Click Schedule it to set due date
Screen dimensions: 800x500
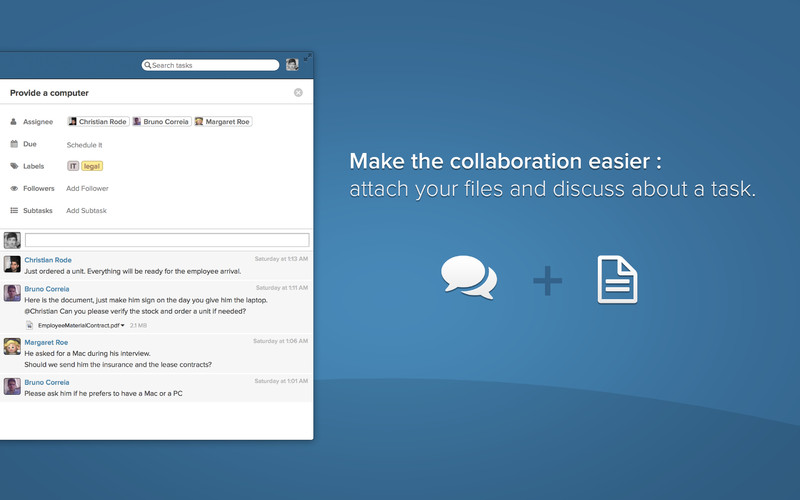(x=84, y=145)
